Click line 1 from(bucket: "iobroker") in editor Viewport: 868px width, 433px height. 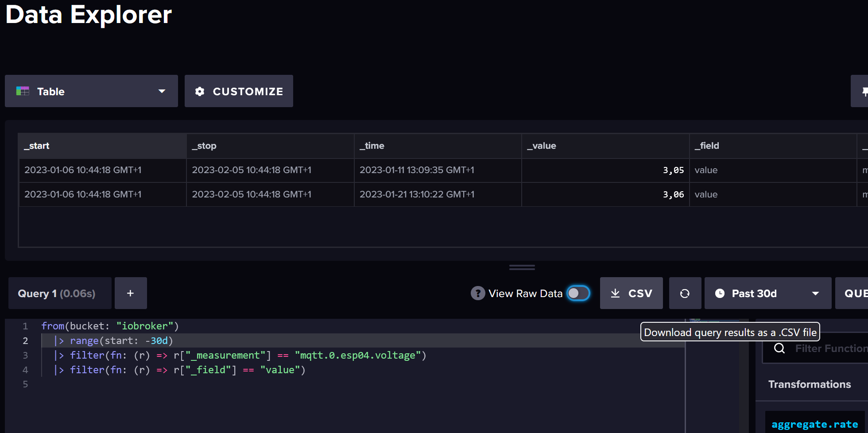(110, 326)
